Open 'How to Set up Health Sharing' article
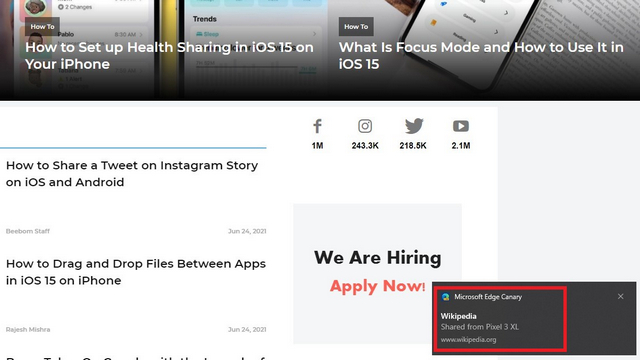This screenshot has height=360, width=640. [169, 56]
